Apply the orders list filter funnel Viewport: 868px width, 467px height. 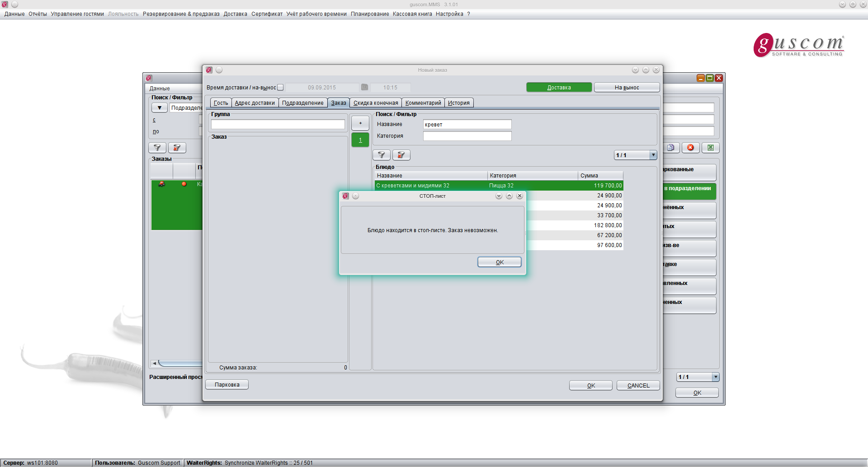[x=157, y=148]
